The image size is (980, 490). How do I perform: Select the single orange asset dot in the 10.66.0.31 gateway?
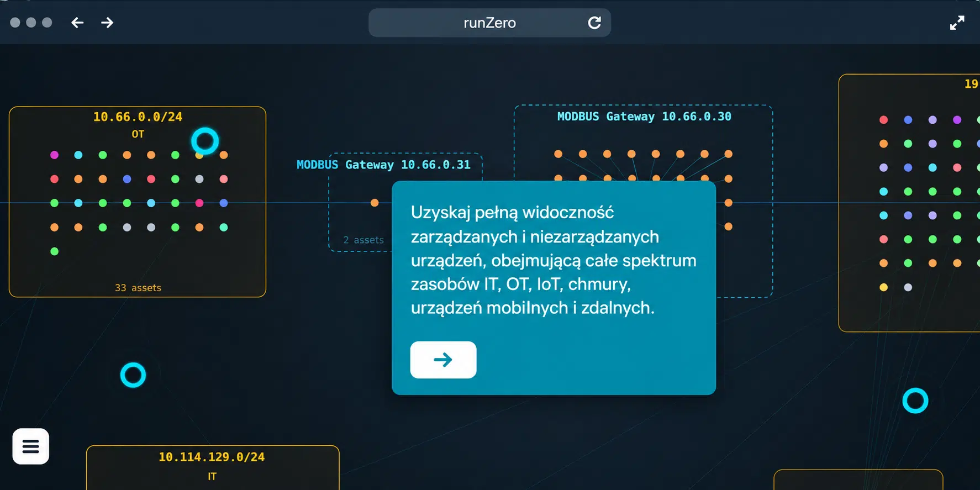pos(375,203)
